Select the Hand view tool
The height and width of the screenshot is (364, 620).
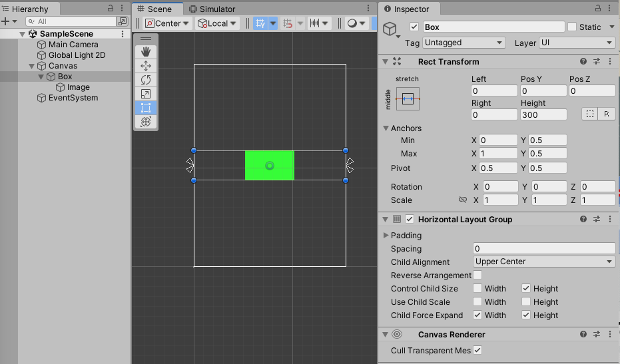[x=145, y=52]
